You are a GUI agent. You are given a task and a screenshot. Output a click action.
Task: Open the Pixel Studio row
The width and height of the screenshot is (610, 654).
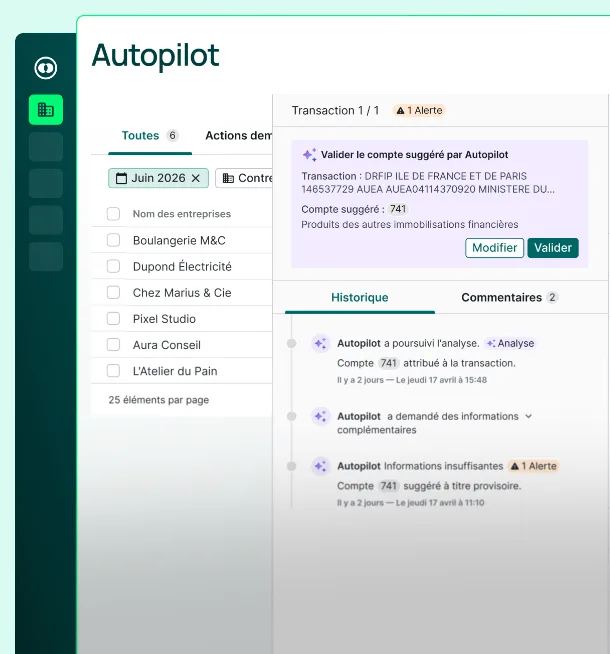click(182, 319)
